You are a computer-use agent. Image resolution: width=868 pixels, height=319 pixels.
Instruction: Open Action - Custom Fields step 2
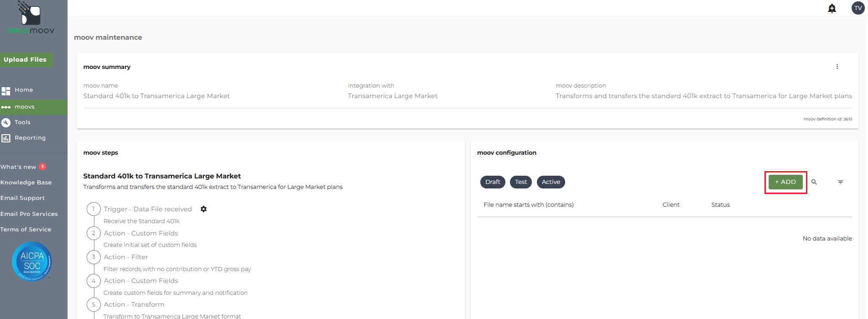[x=141, y=233]
